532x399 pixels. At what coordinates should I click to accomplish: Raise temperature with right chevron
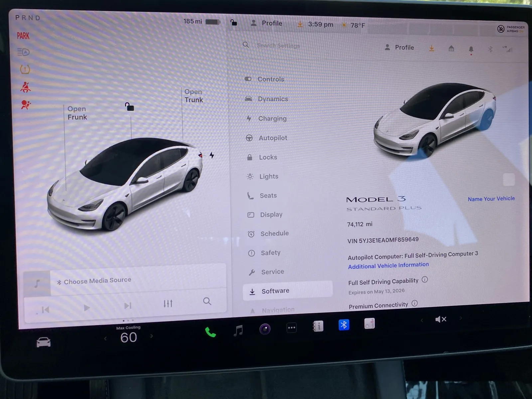coord(152,336)
